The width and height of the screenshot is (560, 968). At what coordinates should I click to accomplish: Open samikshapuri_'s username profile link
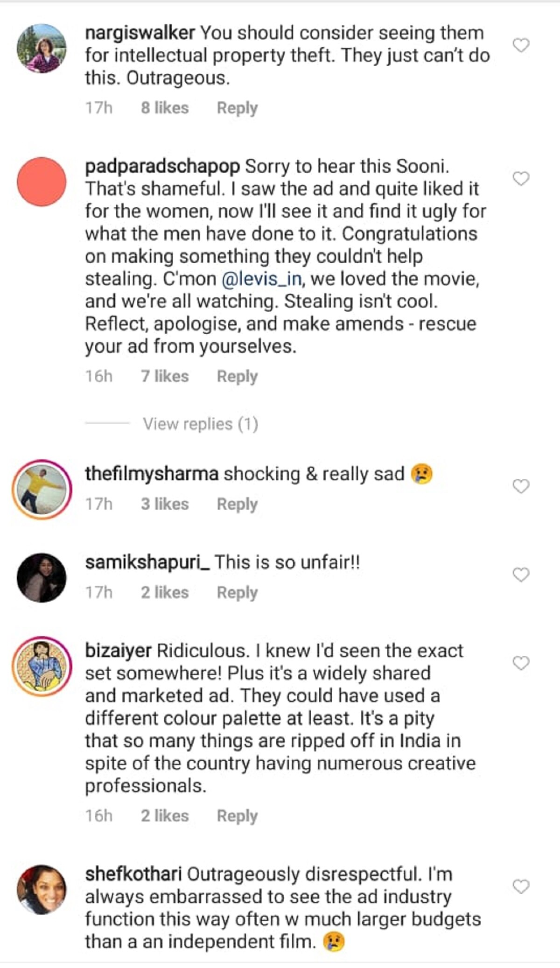(x=147, y=562)
